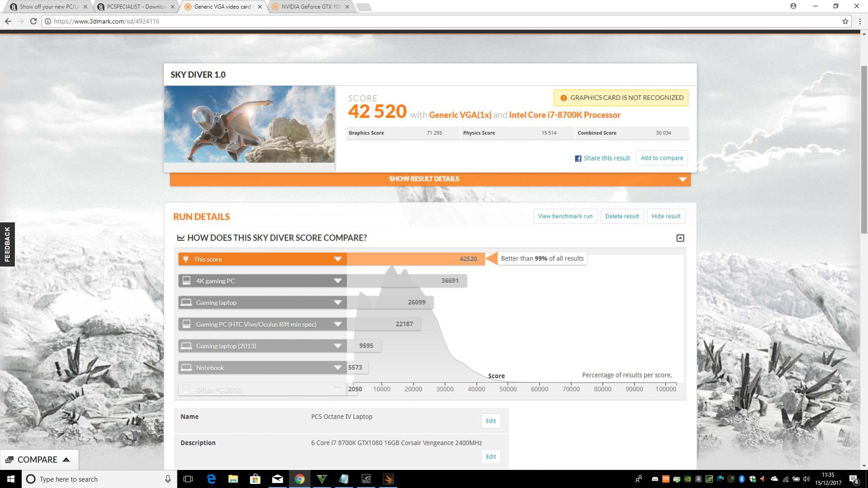Viewport: 868px width, 488px height.
Task: Collapse the score comparison section
Action: pyautogui.click(x=680, y=238)
